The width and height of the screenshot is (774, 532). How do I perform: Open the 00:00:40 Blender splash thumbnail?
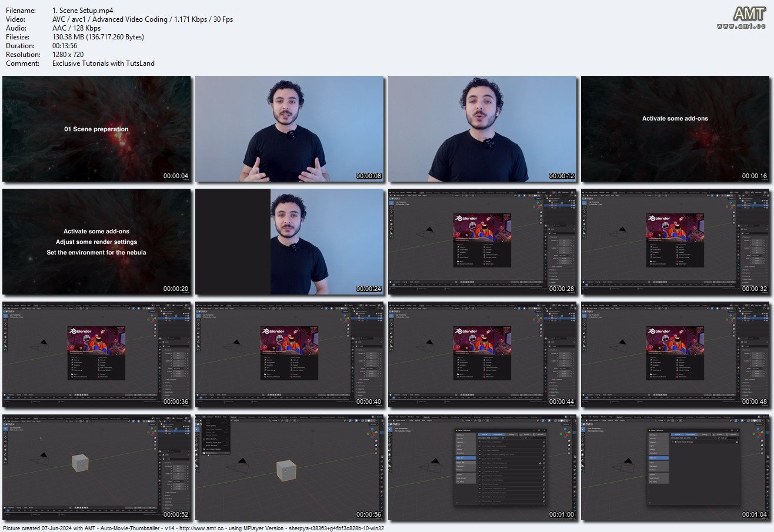click(289, 354)
